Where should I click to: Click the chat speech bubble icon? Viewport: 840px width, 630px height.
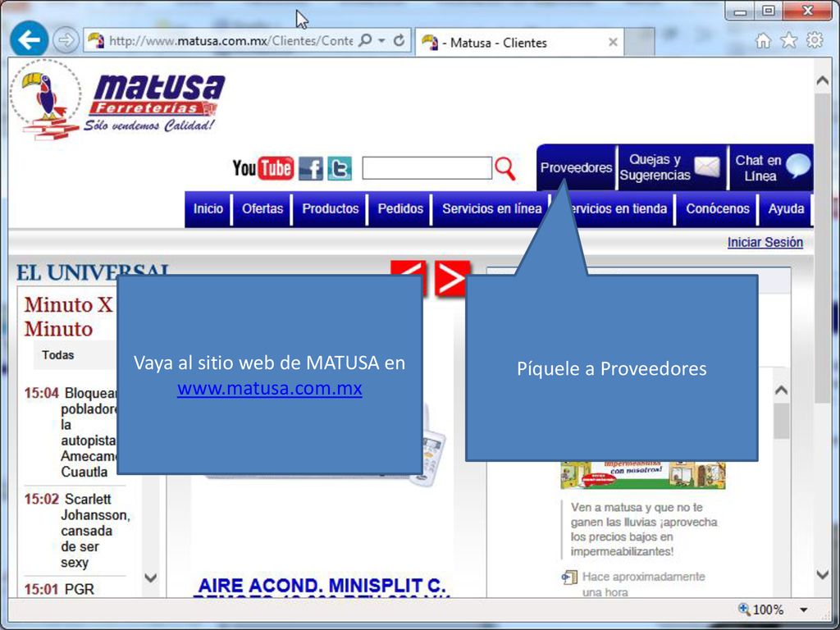coord(798,166)
